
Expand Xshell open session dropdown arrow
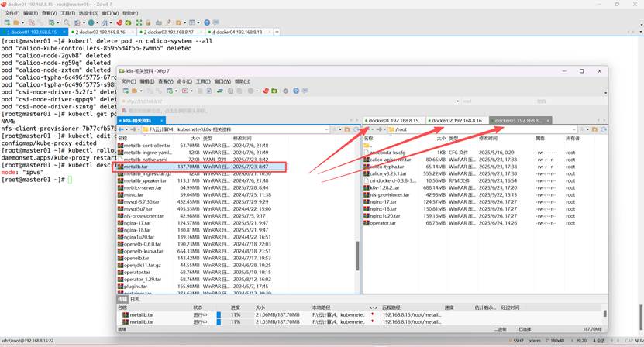(x=23, y=22)
